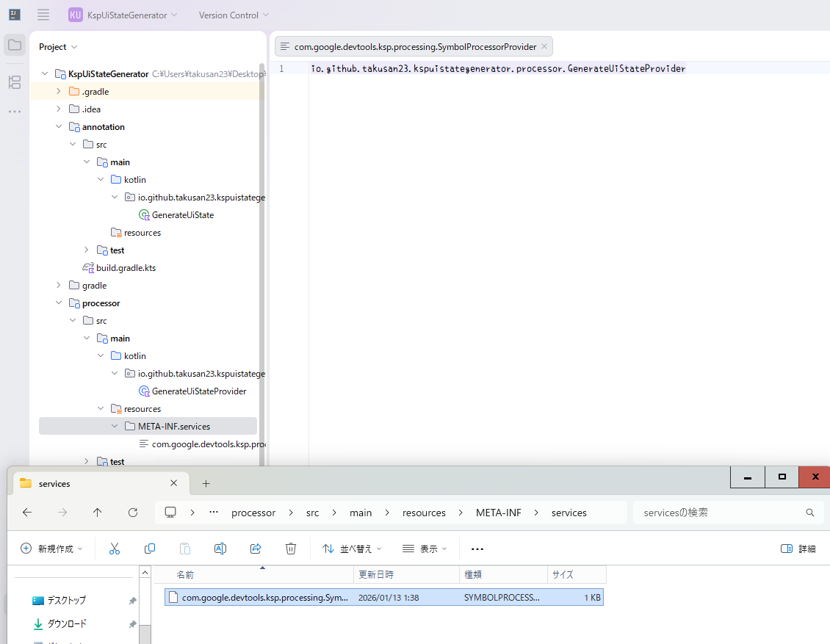Screen dimensions: 830x644
Task: Select GenerateUiStateProvider in project tree
Action: pos(198,391)
